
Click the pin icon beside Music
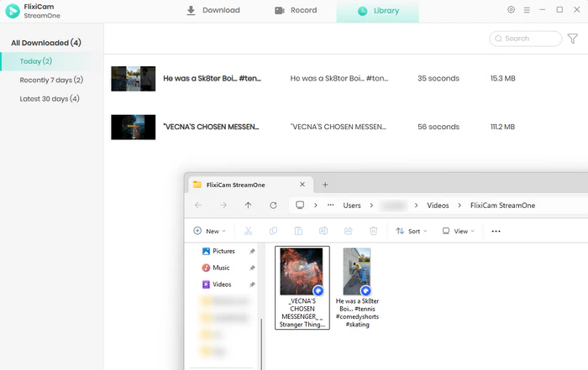[252, 268]
